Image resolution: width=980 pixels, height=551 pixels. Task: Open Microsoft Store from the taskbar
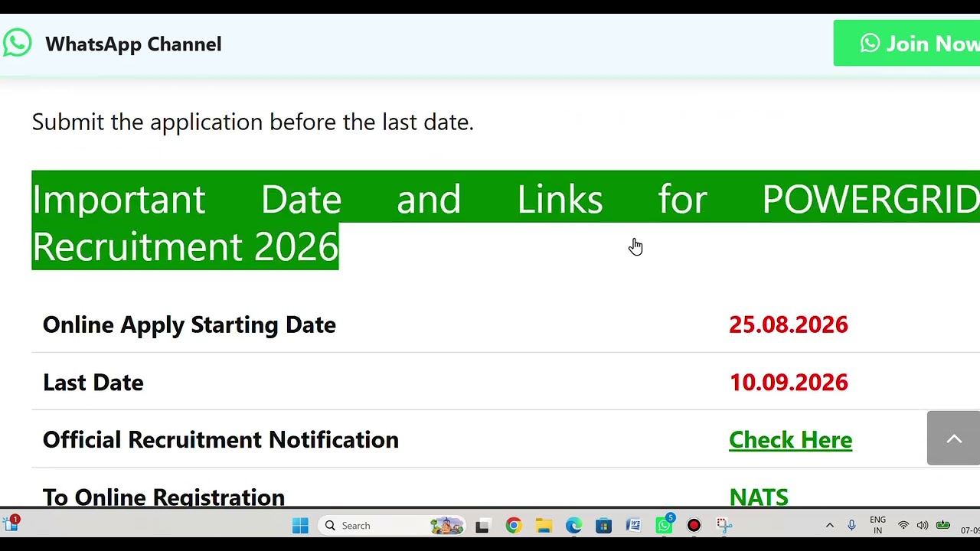pos(603,526)
